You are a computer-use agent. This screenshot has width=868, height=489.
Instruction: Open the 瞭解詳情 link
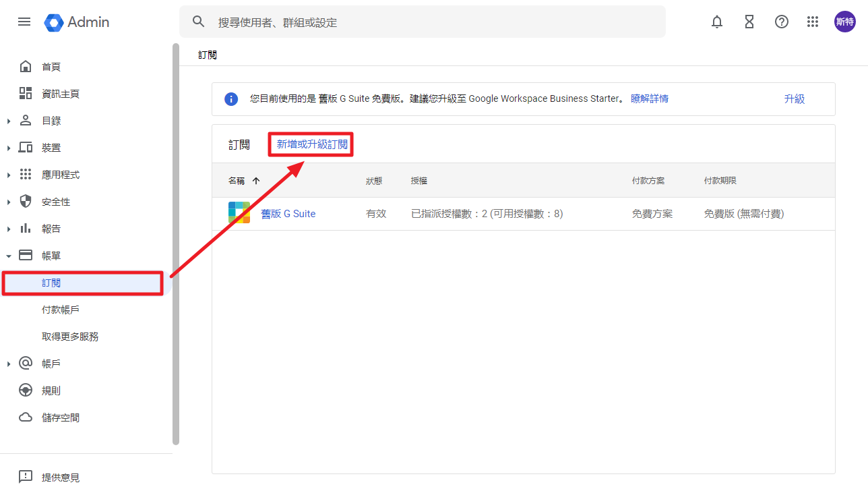point(650,98)
